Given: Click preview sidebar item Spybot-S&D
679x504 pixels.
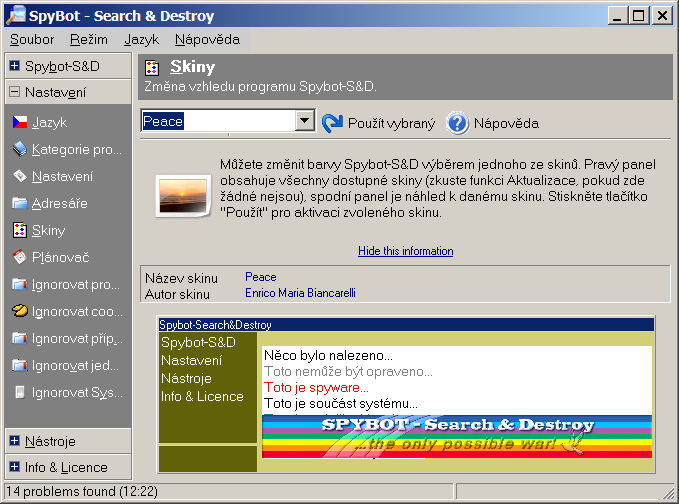Looking at the screenshot, I should point(198,342).
